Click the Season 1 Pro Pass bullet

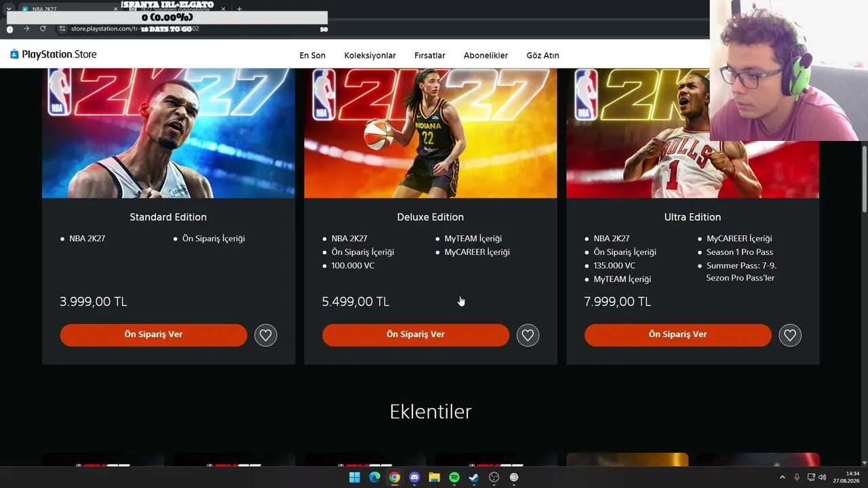[x=740, y=252]
